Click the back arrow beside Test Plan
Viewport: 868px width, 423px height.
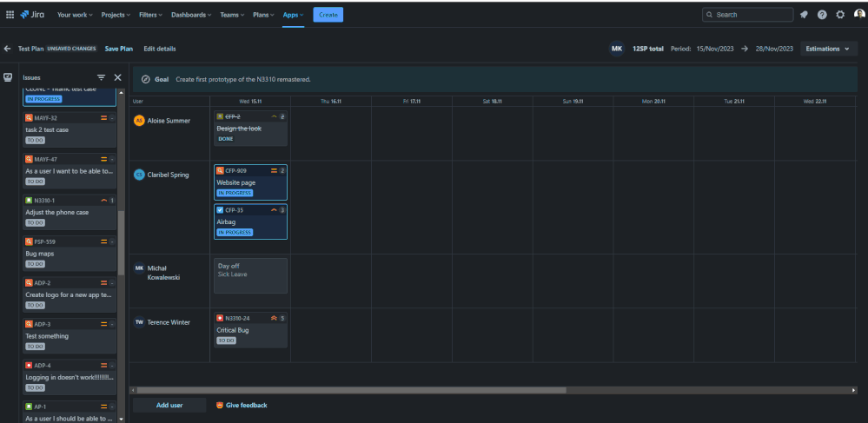[8, 49]
